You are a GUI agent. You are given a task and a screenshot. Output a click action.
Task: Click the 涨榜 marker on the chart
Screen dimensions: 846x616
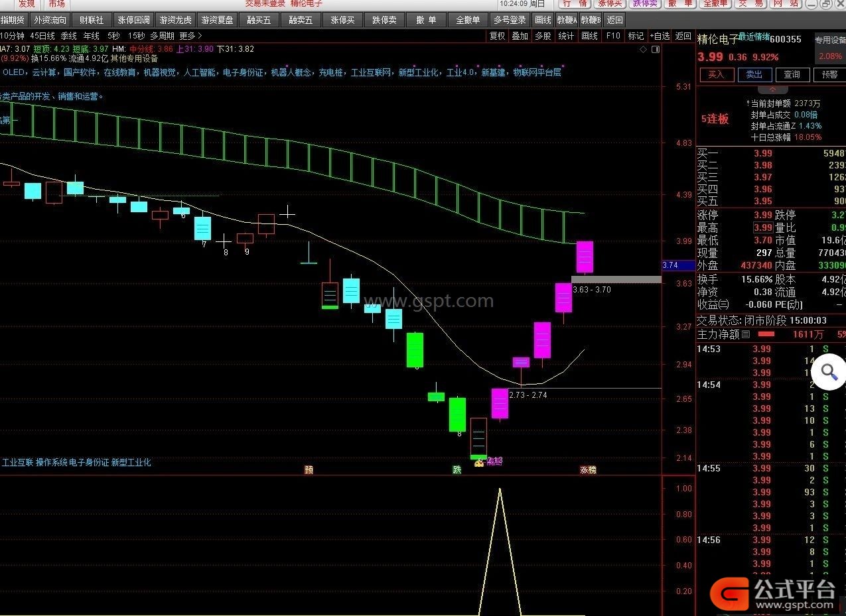pyautogui.click(x=588, y=470)
